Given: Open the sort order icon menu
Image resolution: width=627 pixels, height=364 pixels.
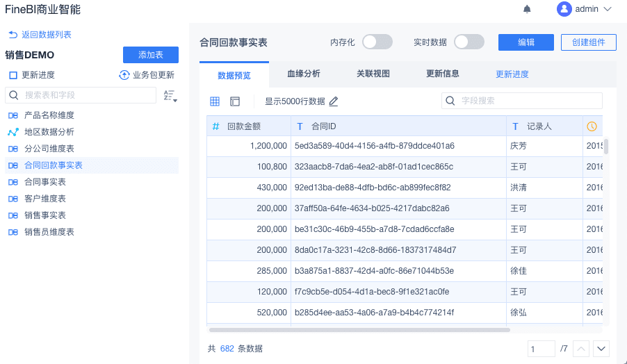Looking at the screenshot, I should pos(170,96).
